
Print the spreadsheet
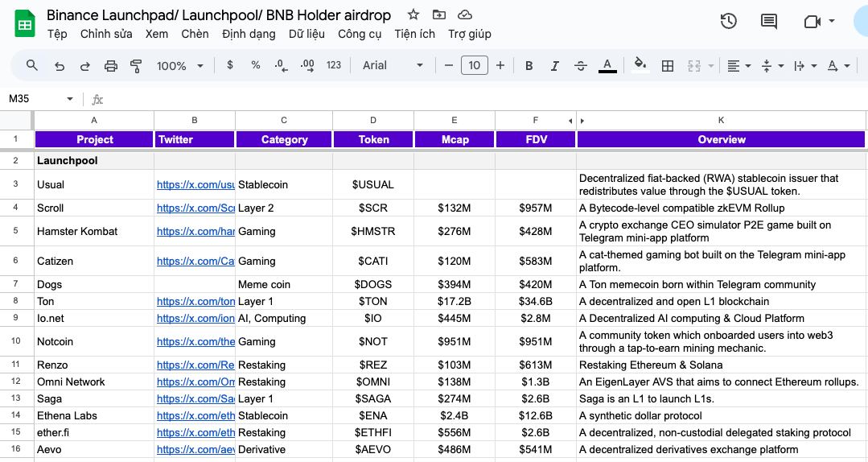pos(111,66)
